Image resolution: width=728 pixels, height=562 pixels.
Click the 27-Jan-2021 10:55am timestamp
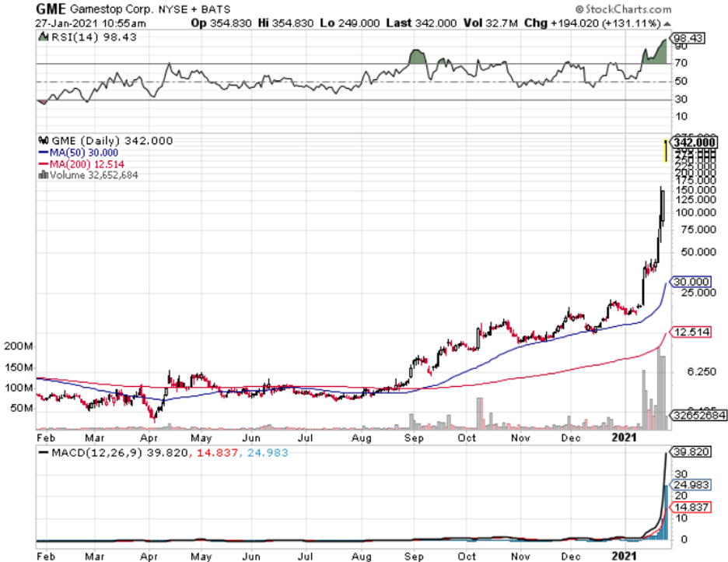click(x=90, y=23)
